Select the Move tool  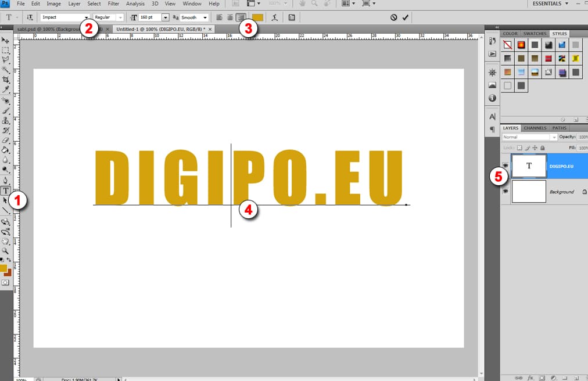pos(6,41)
